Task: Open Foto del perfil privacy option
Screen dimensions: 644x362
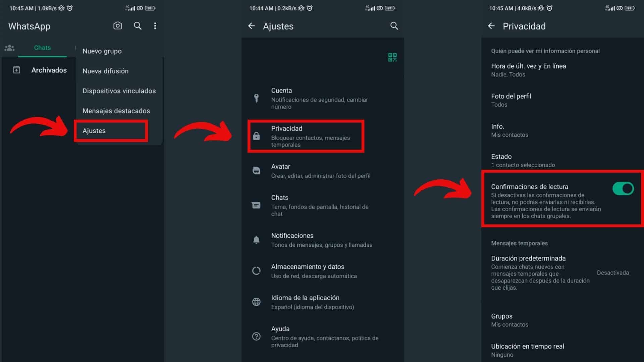Action: (x=562, y=100)
